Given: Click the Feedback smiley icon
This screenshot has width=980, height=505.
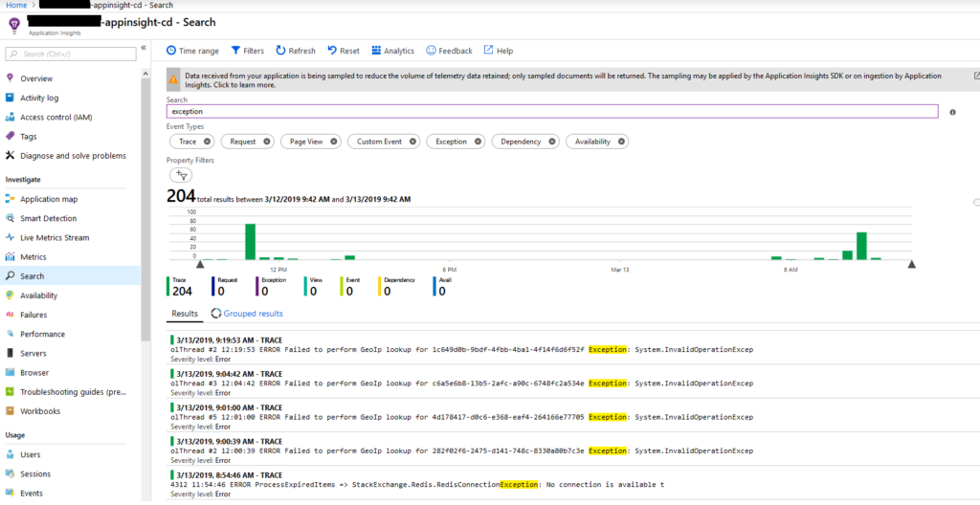Looking at the screenshot, I should [432, 51].
